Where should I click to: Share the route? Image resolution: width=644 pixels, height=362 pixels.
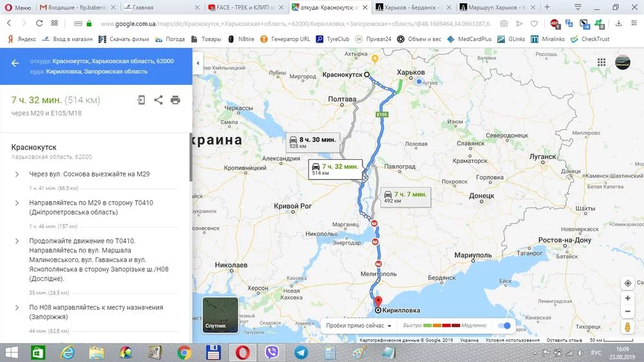(158, 100)
